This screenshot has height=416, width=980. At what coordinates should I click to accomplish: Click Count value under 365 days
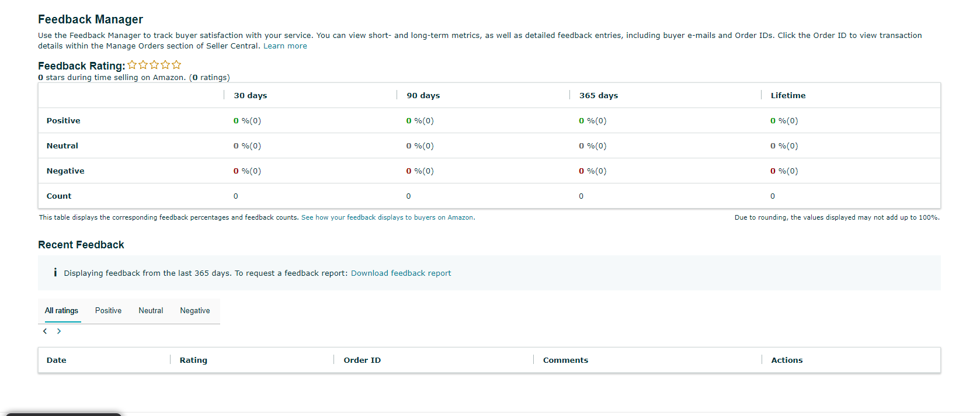click(x=581, y=196)
